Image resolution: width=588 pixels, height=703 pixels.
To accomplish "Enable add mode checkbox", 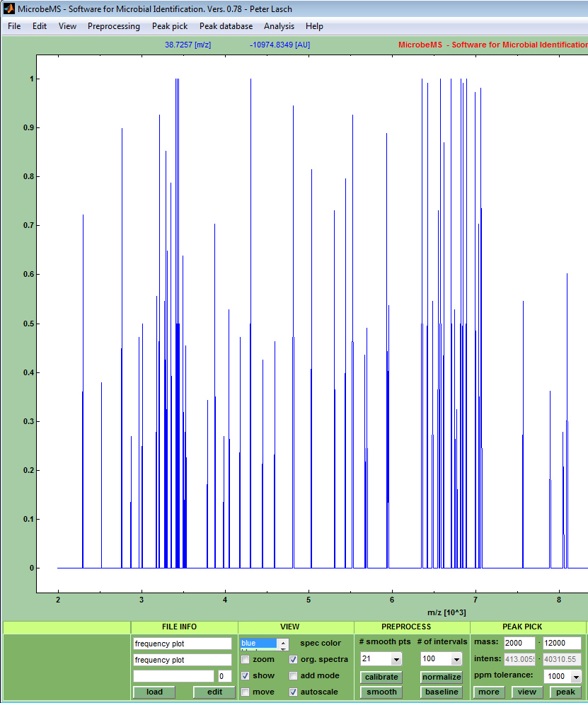I will coord(293,676).
